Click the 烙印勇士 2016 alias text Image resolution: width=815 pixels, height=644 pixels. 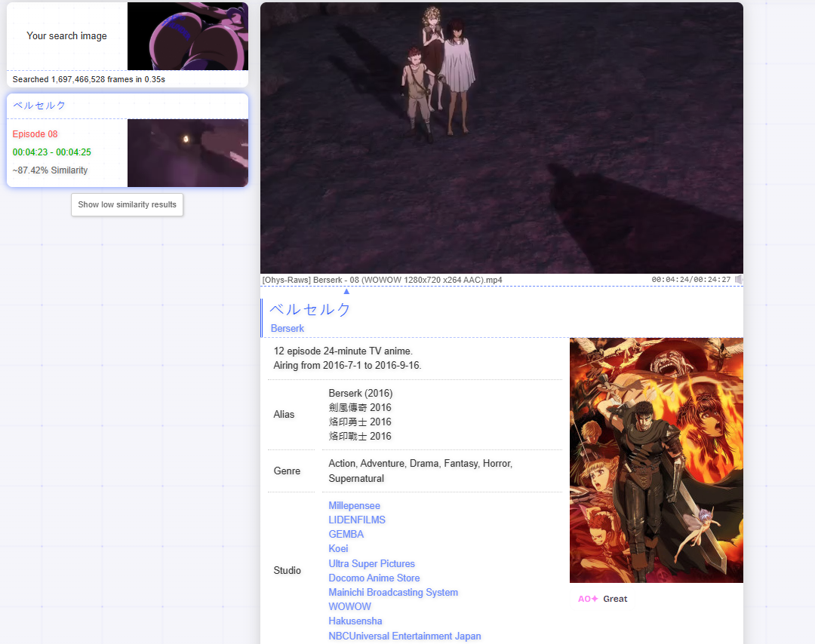pos(360,422)
